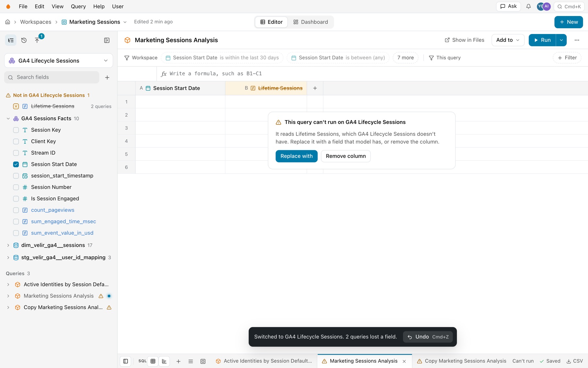Expand stg_velir_ga4__user_id_mapping table
This screenshot has height=368, width=588.
(8, 257)
